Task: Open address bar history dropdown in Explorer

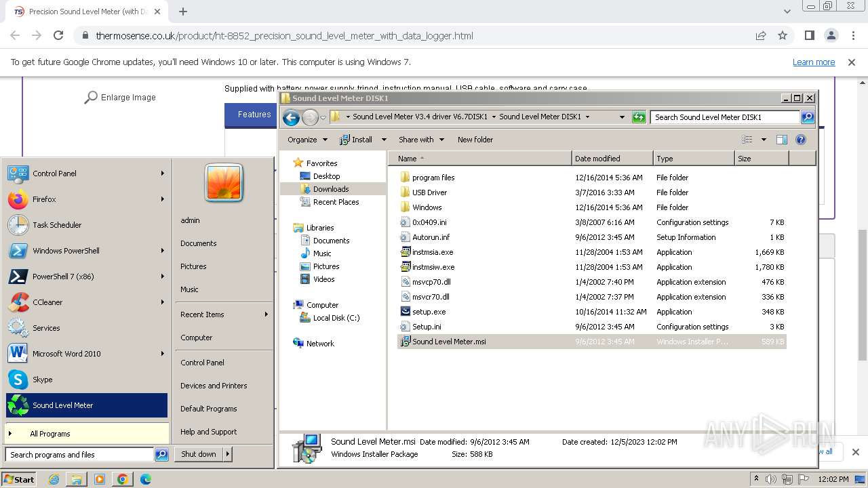Action: (x=622, y=117)
